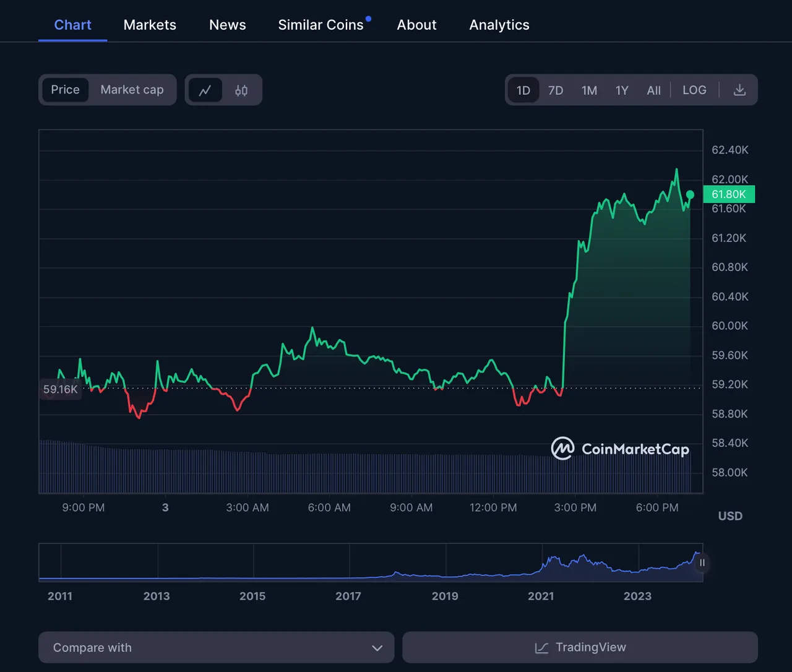Select All time range
This screenshot has height=672, width=792.
click(654, 90)
